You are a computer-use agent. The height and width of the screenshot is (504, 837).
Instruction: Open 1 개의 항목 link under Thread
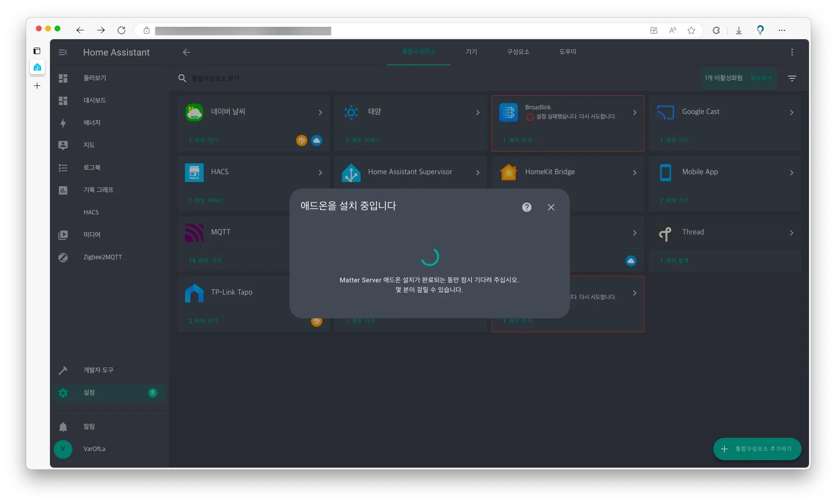click(x=674, y=261)
